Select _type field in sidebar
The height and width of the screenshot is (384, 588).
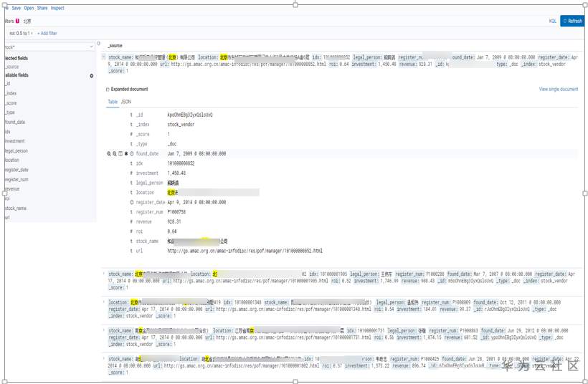(x=10, y=112)
